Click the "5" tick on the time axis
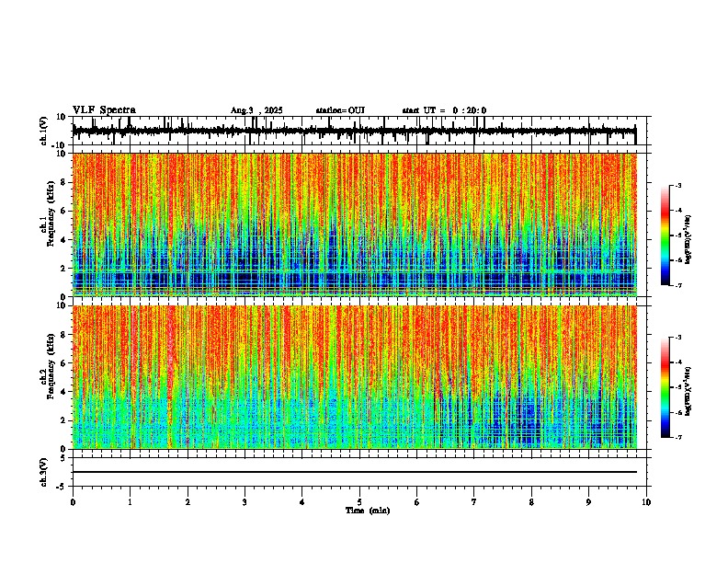 coord(359,502)
